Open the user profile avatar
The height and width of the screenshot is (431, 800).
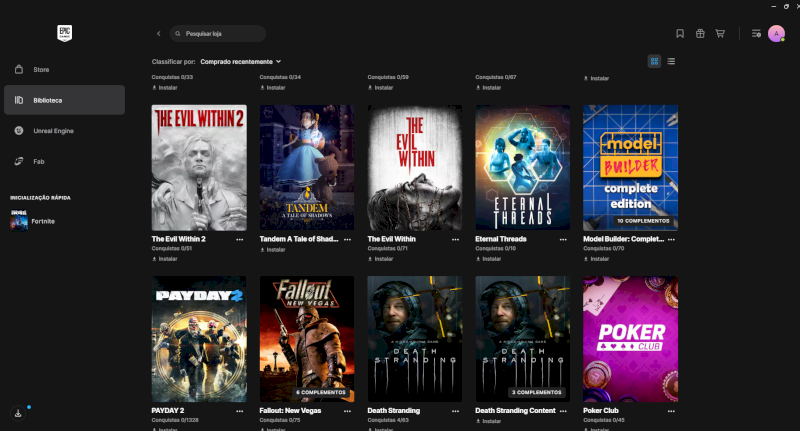(x=777, y=34)
